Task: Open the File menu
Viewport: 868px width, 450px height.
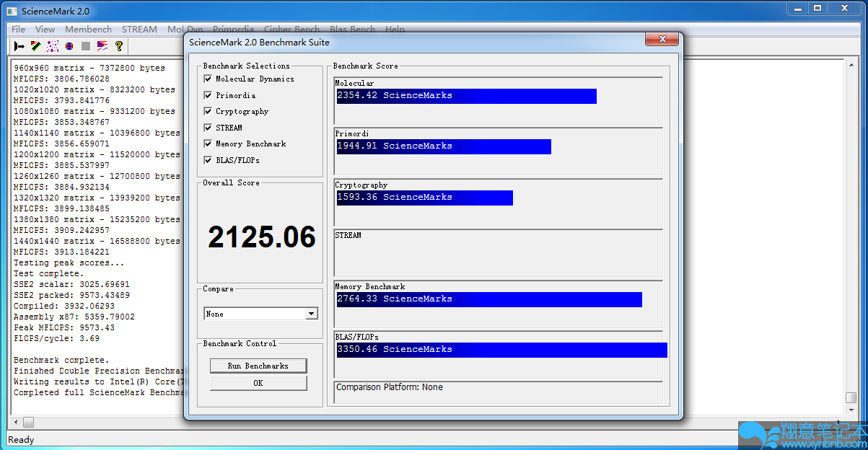Action: pyautogui.click(x=19, y=30)
